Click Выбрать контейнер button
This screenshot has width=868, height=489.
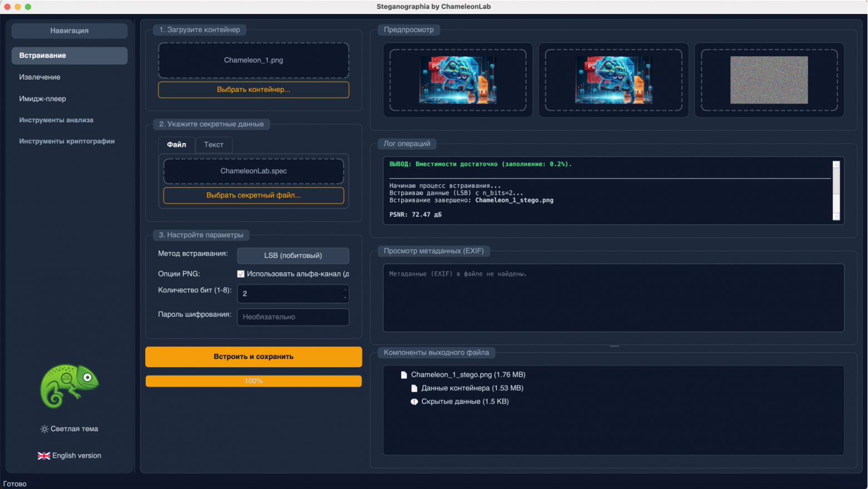253,90
